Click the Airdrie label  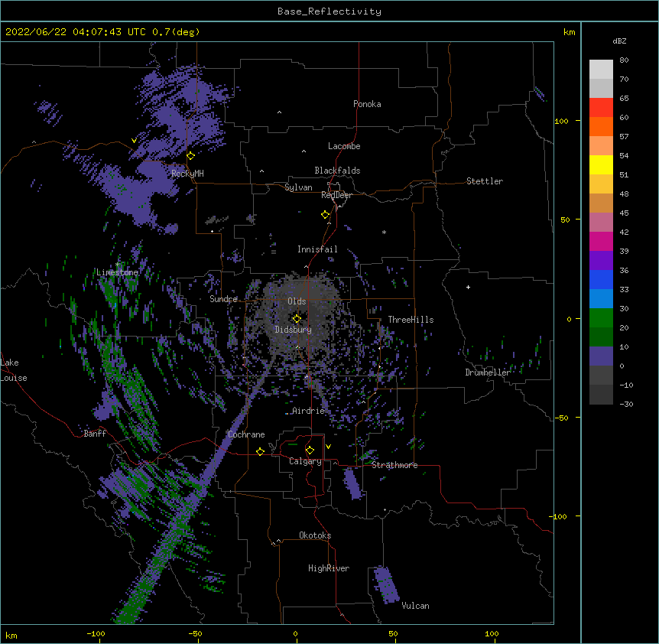[309, 411]
